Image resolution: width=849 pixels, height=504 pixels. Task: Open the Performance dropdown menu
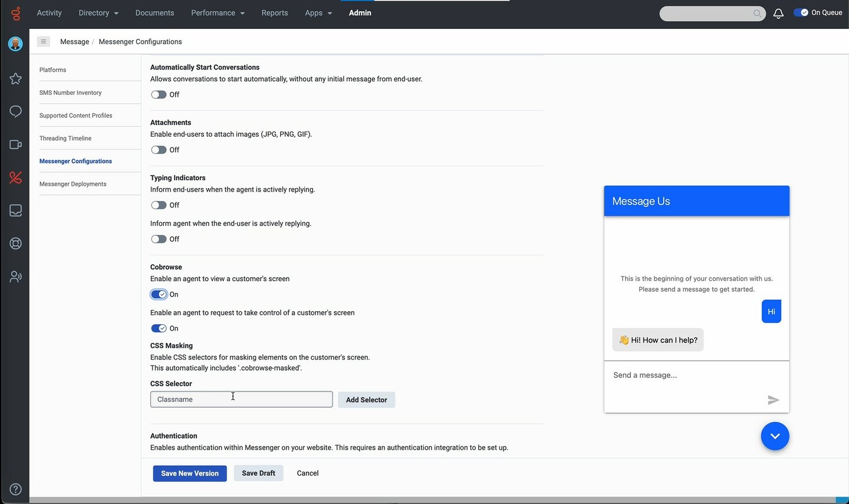coord(218,12)
